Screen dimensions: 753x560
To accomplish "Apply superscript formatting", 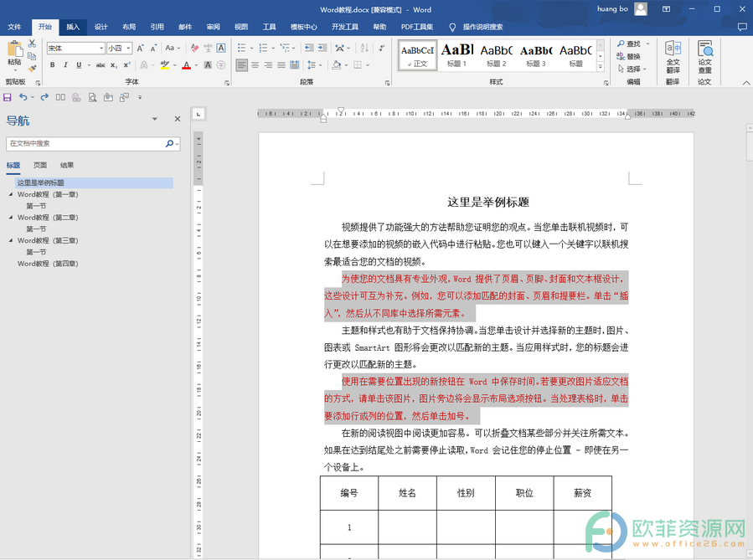I will click(126, 64).
